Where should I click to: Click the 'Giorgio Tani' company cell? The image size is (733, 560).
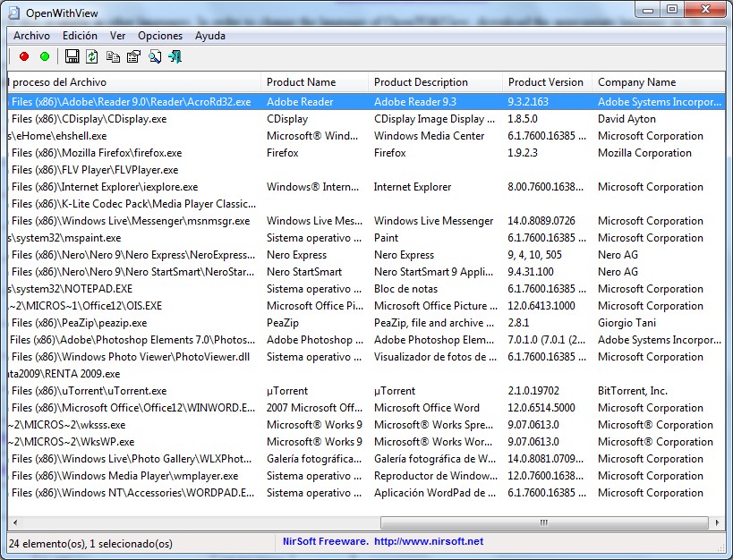click(626, 323)
